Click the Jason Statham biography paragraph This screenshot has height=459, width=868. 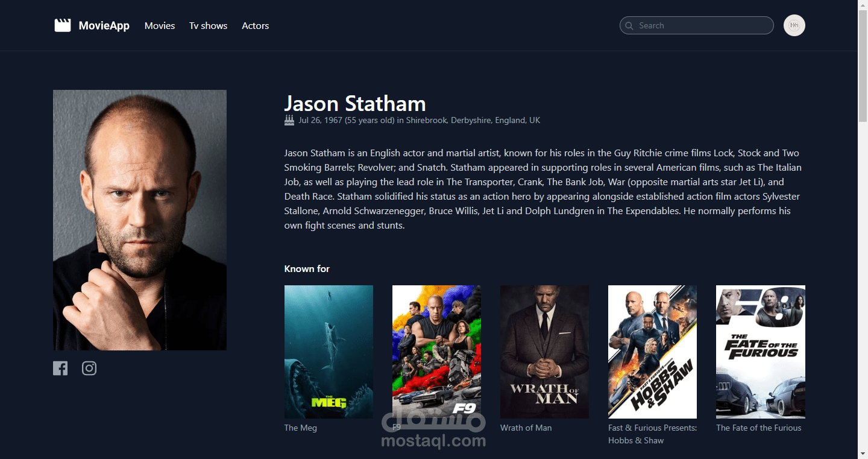tap(544, 189)
